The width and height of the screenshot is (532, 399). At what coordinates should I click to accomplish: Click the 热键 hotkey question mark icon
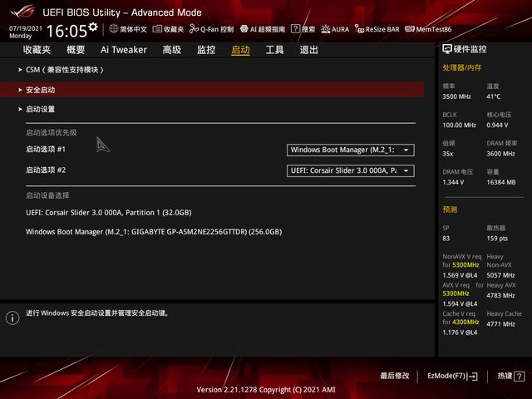520,376
